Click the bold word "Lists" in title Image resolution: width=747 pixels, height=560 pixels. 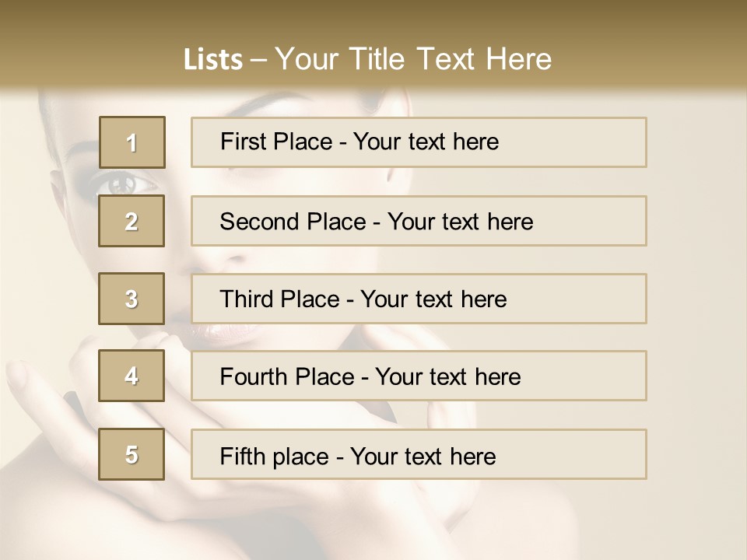(213, 60)
